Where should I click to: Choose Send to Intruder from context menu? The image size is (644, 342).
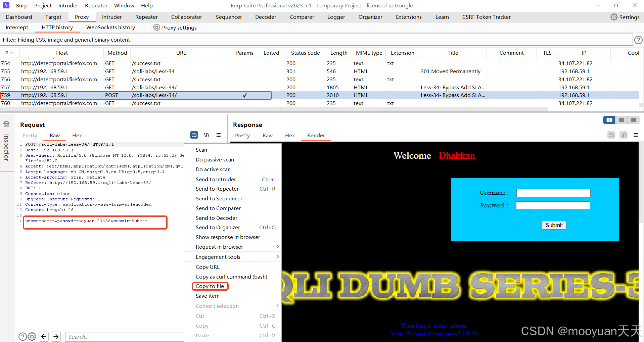tap(233, 179)
